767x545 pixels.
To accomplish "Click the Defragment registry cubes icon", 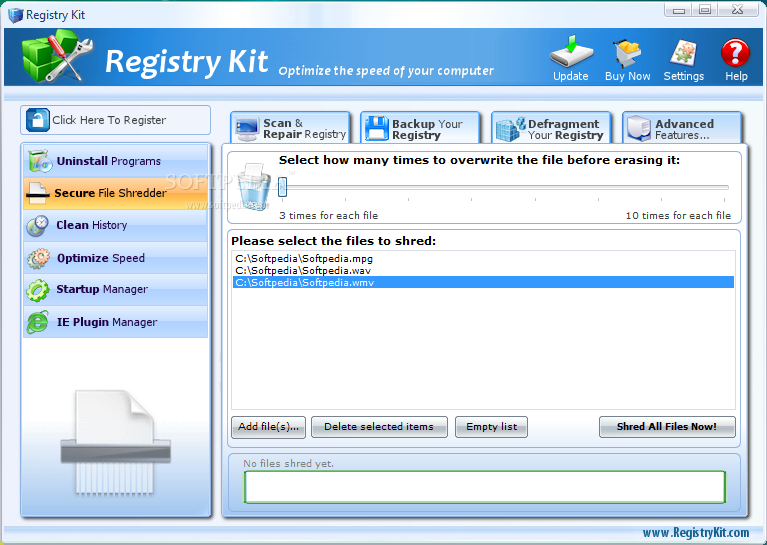I will tap(511, 129).
